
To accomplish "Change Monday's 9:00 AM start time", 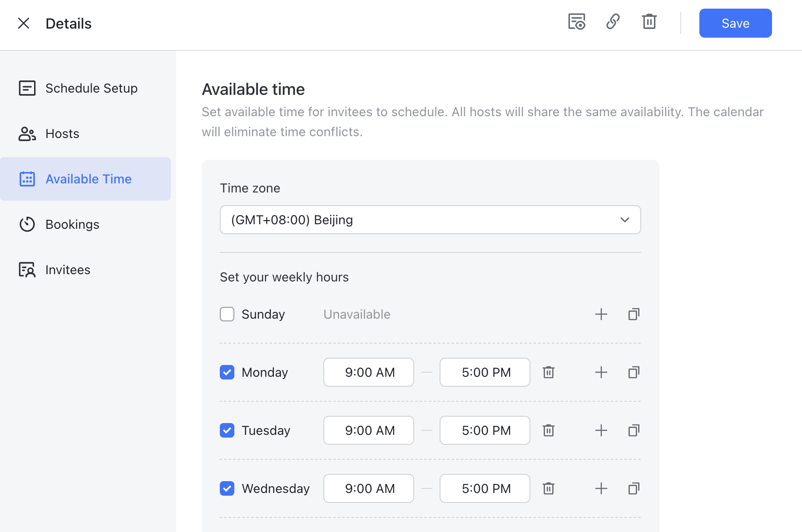I will [368, 372].
